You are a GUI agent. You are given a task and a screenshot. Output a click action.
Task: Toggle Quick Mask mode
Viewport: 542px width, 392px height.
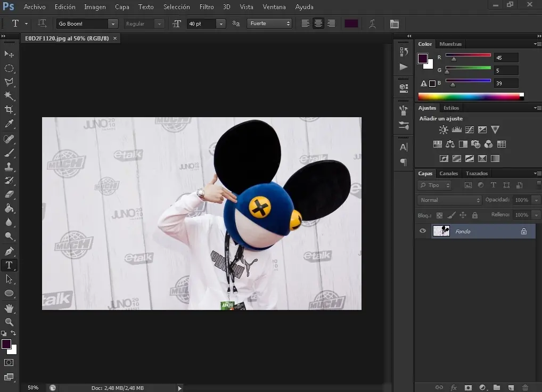click(x=9, y=363)
